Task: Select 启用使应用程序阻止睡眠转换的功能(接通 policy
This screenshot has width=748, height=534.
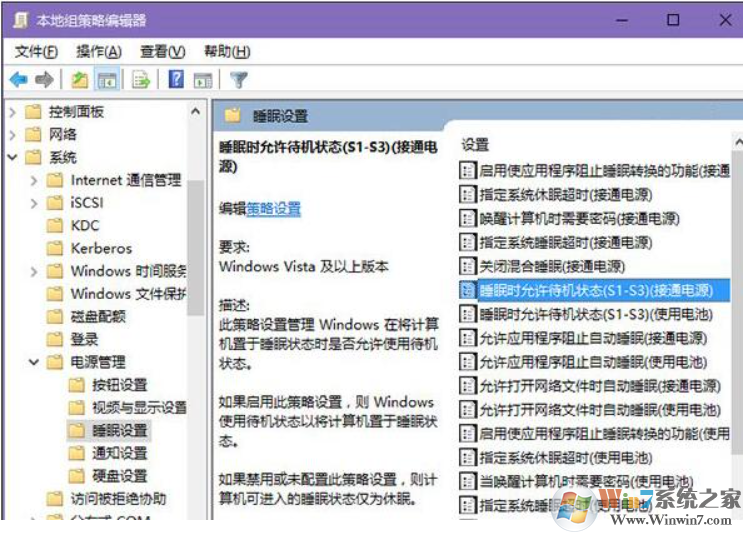Action: click(x=594, y=170)
